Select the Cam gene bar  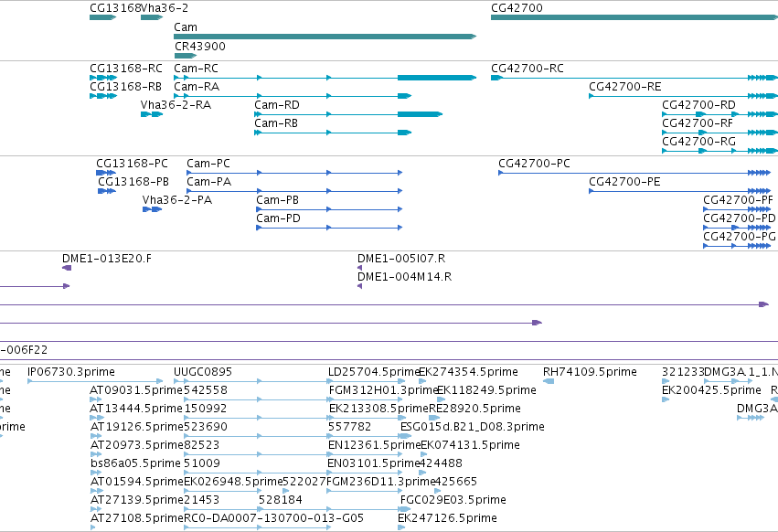(325, 37)
